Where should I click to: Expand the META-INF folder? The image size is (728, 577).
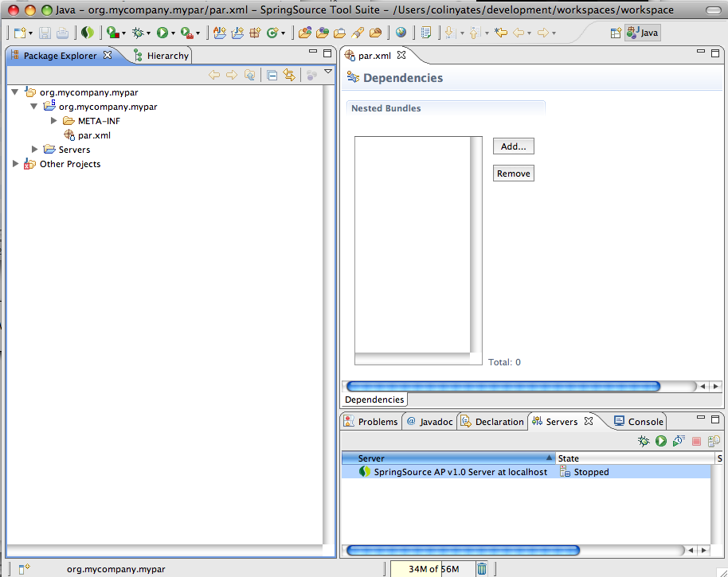point(53,121)
